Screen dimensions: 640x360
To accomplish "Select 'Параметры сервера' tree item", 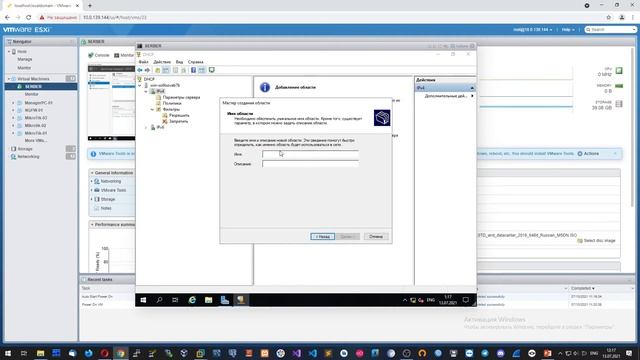I will (x=181, y=98).
